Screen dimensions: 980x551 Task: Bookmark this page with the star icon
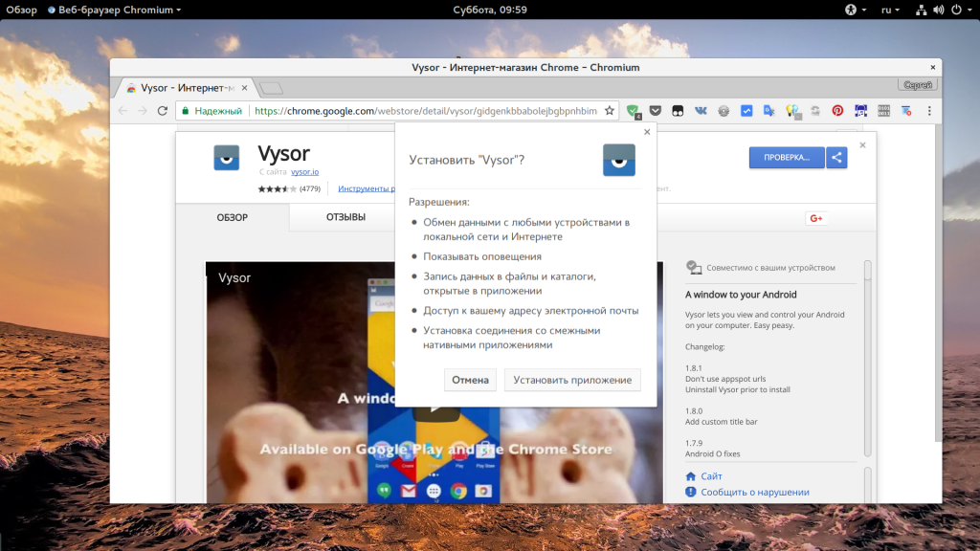click(x=610, y=111)
